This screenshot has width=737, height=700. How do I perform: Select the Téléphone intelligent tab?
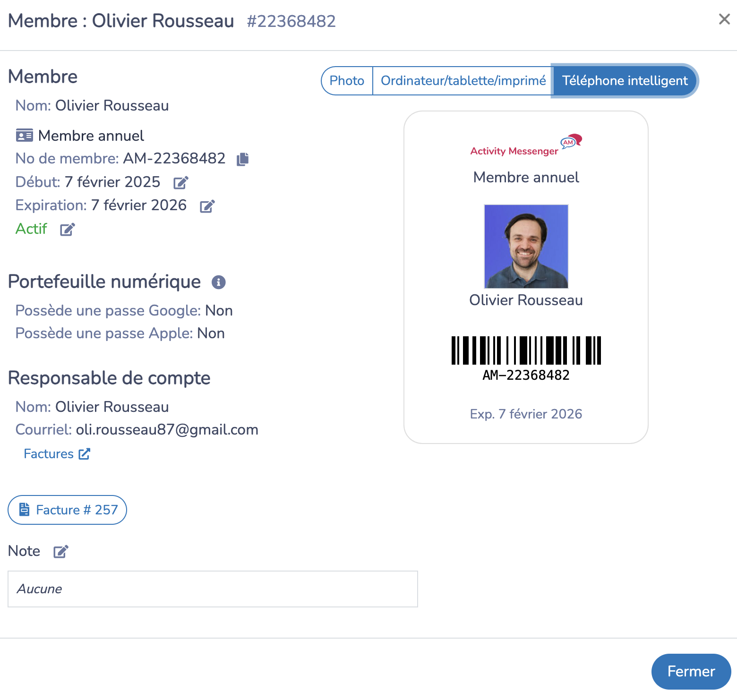(x=625, y=81)
